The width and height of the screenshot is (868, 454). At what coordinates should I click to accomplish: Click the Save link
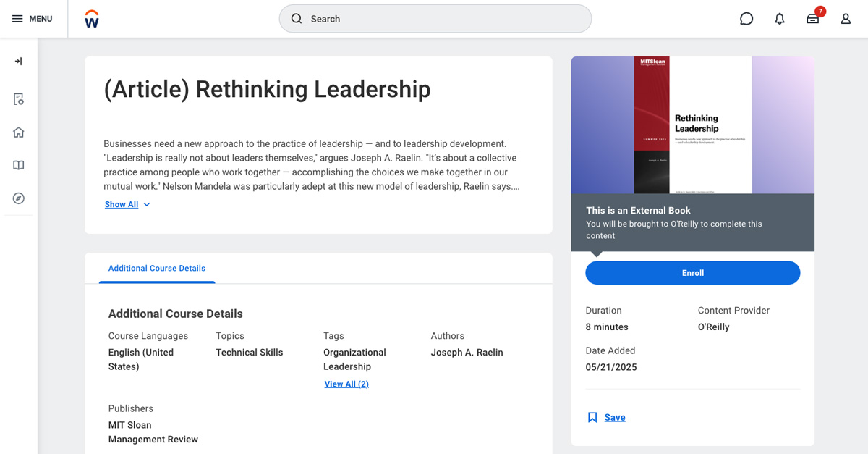click(x=615, y=418)
